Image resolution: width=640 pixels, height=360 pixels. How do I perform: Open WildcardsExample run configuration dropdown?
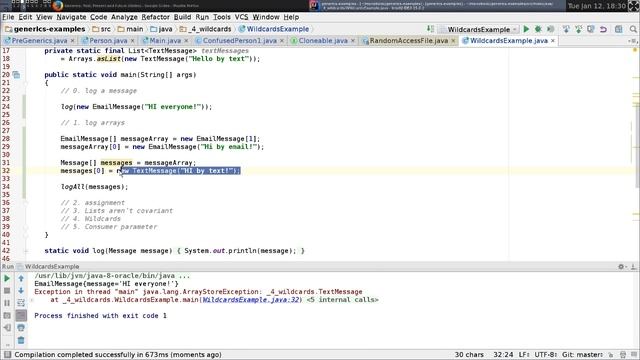coord(478,29)
